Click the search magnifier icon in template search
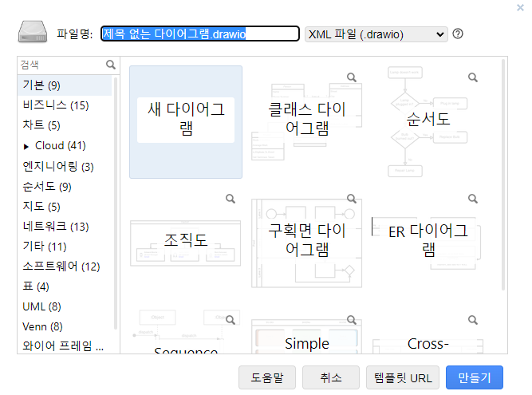Image resolution: width=532 pixels, height=395 pixels. [x=111, y=65]
